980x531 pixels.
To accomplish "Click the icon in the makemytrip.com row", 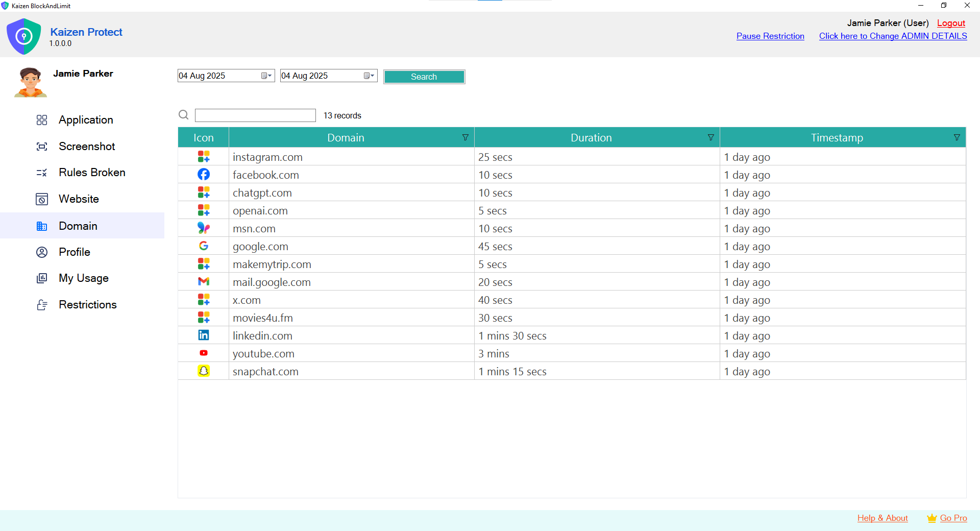I will [204, 264].
